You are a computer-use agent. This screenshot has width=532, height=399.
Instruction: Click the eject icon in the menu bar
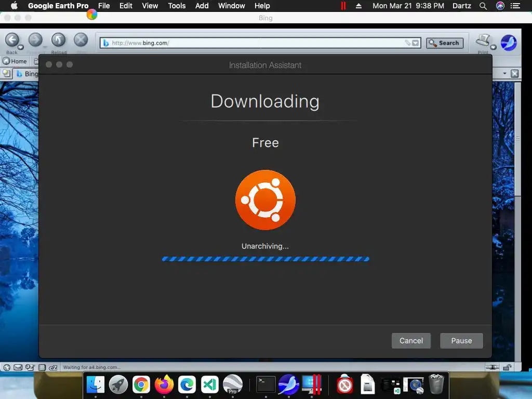[358, 6]
